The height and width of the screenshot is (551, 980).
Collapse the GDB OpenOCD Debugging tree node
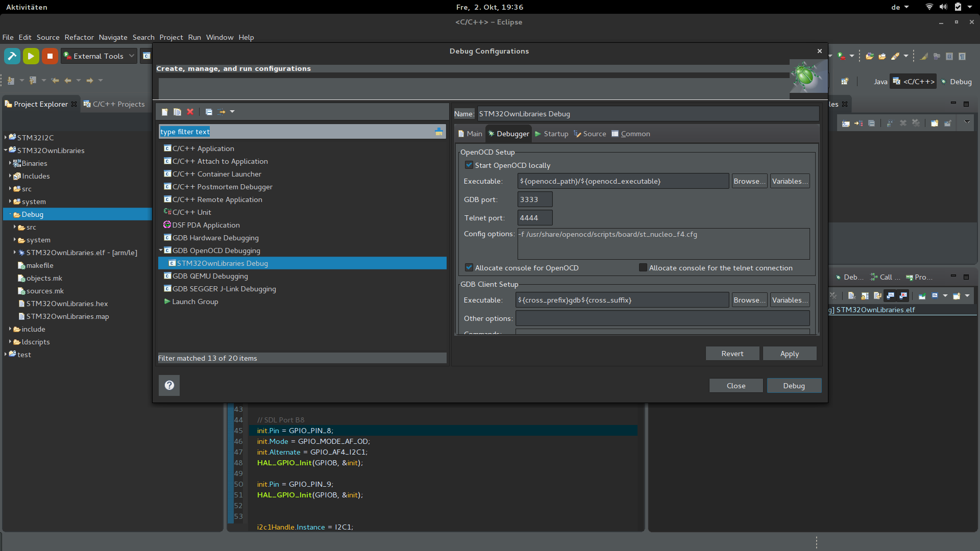click(x=161, y=251)
